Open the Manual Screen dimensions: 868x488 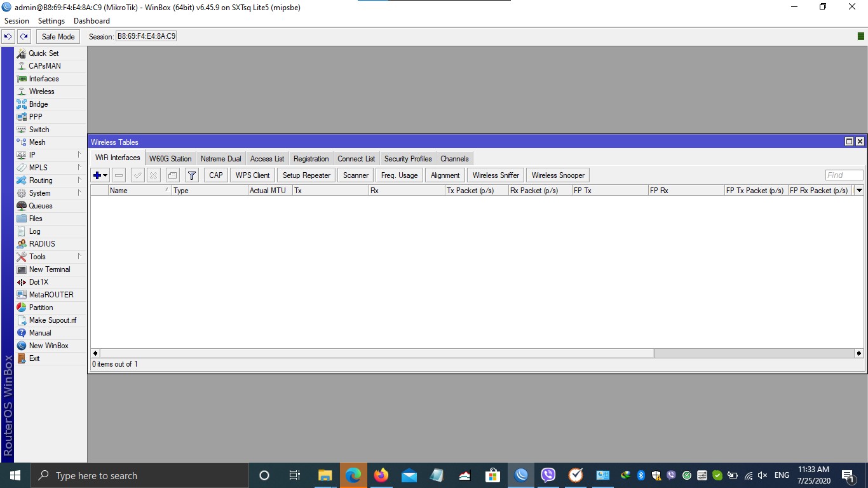click(51, 333)
